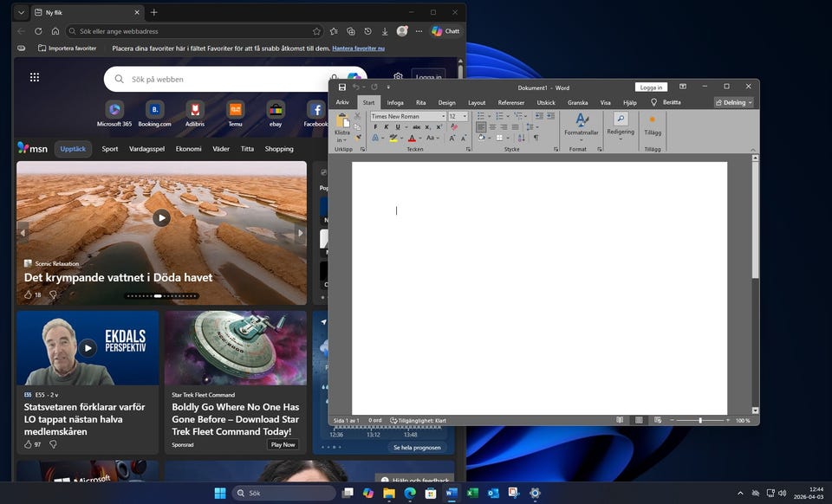Click Play Now on Star Trek ad
This screenshot has height=504, width=832.
coord(283,444)
